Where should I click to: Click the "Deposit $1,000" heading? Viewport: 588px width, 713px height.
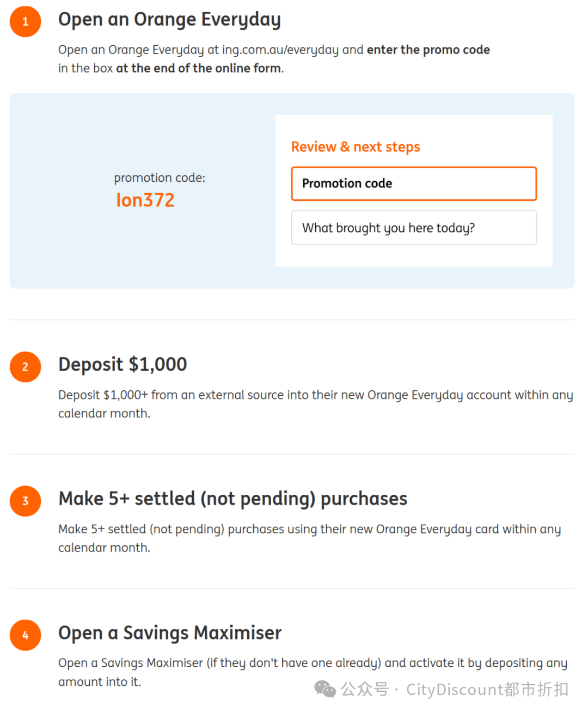(122, 364)
